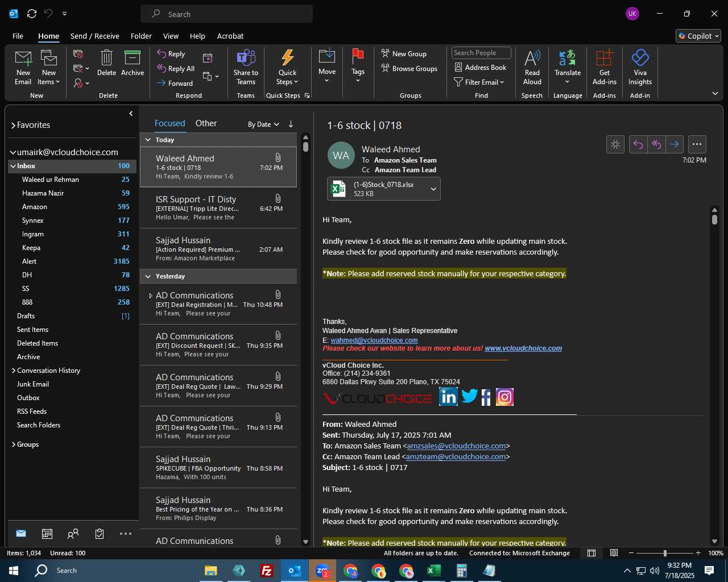This screenshot has width=728, height=582.
Task: Collapse the Today message group
Action: (x=148, y=140)
